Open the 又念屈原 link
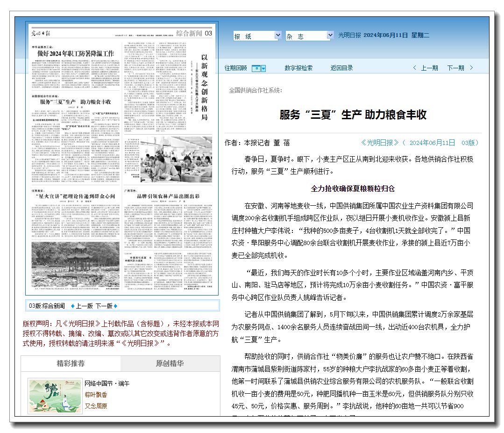The image size is (504, 433). pyautogui.click(x=96, y=406)
